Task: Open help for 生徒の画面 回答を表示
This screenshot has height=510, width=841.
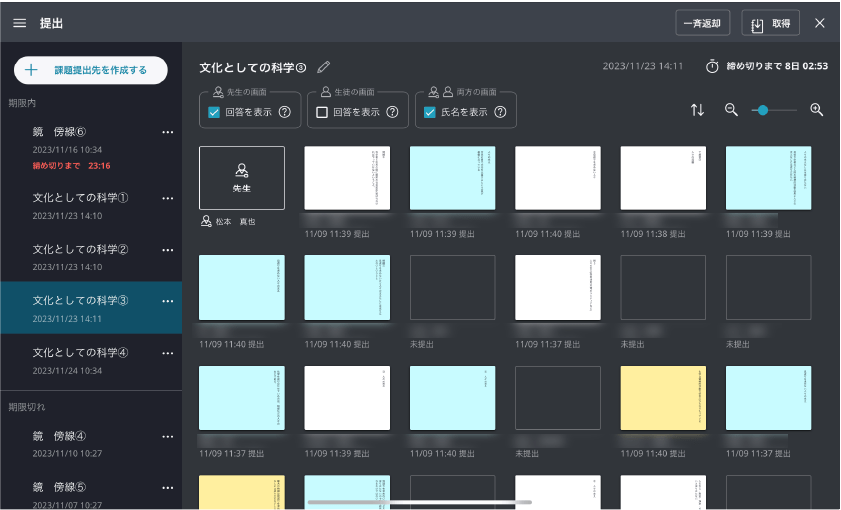Action: pyautogui.click(x=393, y=112)
